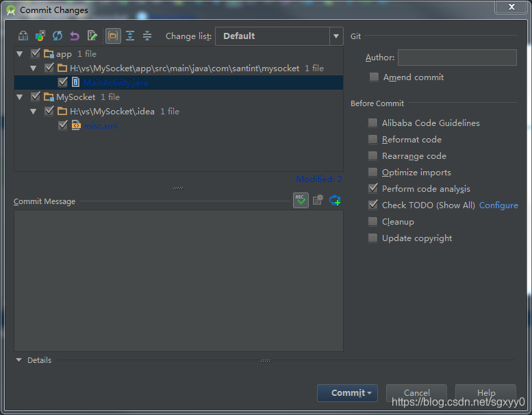Click the Commit button
The width and height of the screenshot is (532, 415).
347,393
